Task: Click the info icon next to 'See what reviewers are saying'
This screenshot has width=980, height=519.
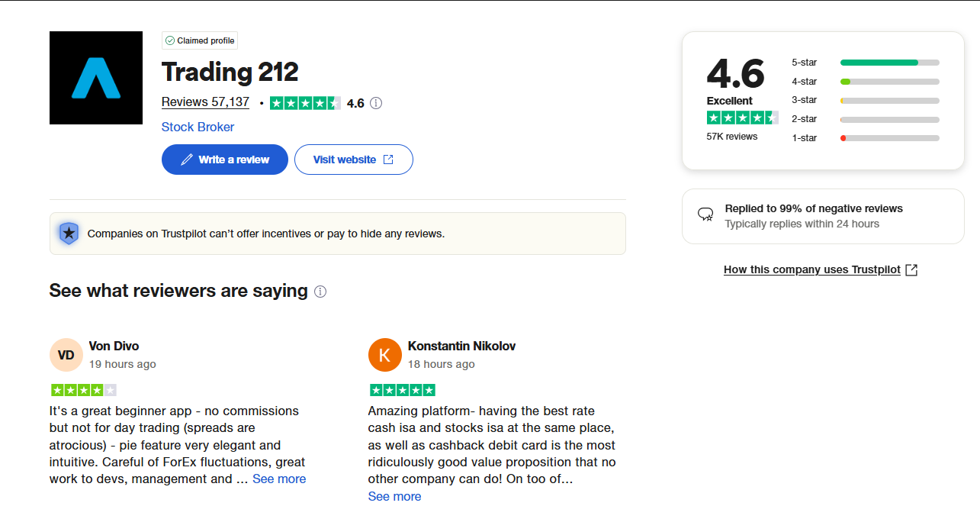Action: coord(320,292)
